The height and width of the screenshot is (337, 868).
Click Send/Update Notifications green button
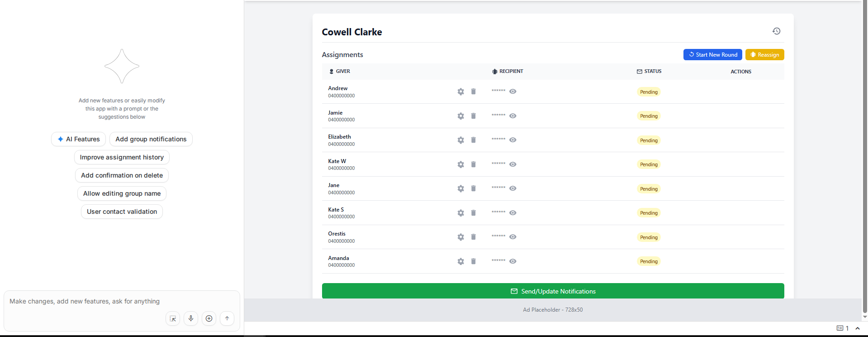(553, 291)
